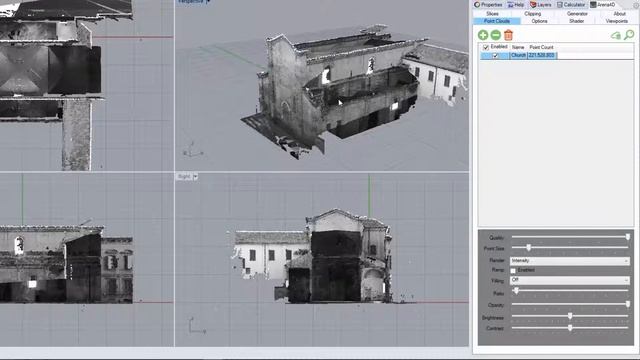Screen dimensions: 640x360
Task: Click the Point Count column header
Action: pos(541,47)
